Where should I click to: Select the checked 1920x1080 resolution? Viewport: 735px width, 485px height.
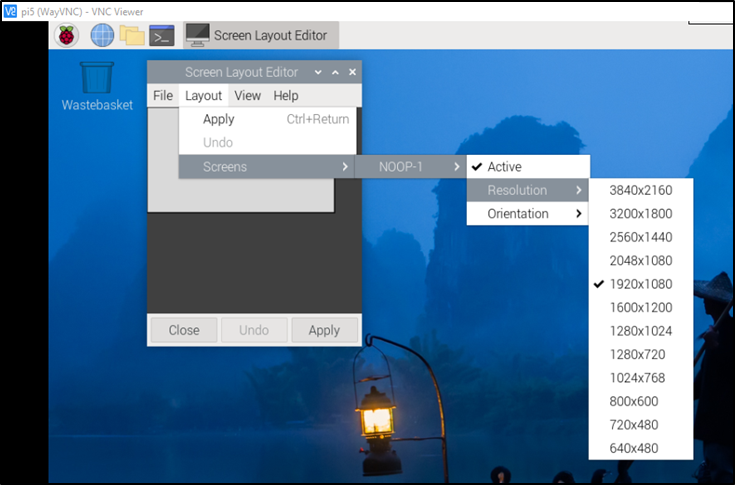641,284
